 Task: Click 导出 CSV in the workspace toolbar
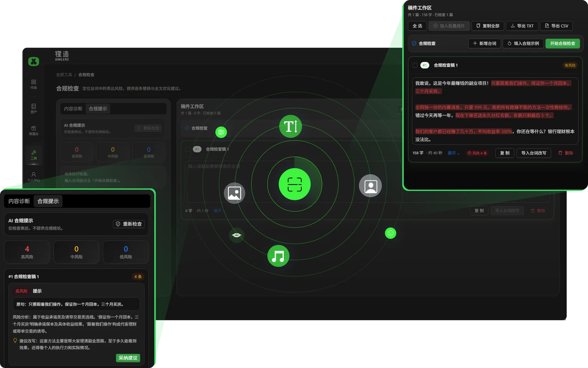tap(556, 26)
